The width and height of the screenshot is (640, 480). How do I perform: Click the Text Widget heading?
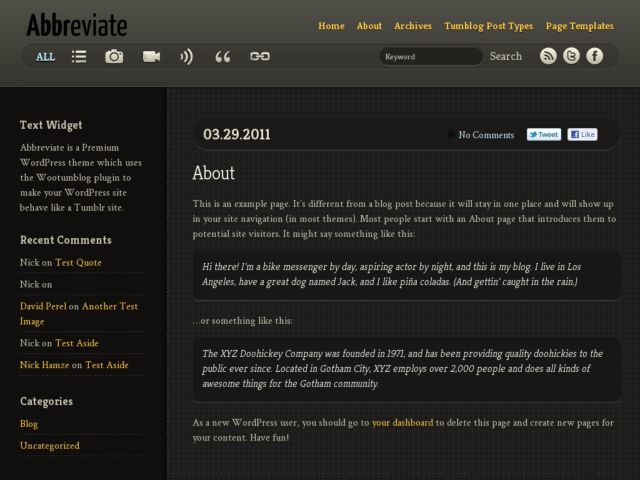point(51,125)
